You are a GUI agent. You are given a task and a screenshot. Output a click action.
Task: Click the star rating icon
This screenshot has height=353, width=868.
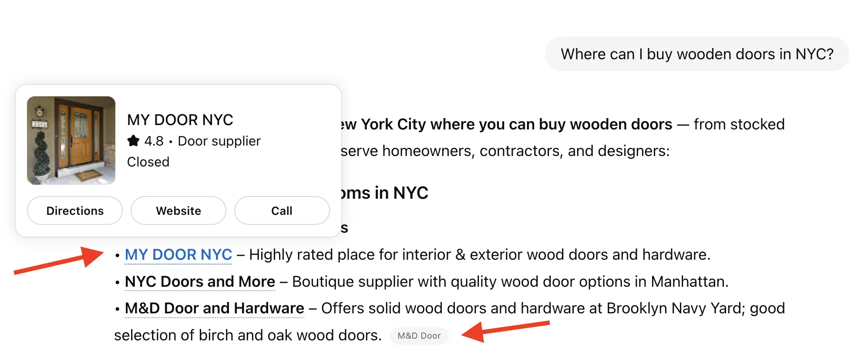click(133, 141)
